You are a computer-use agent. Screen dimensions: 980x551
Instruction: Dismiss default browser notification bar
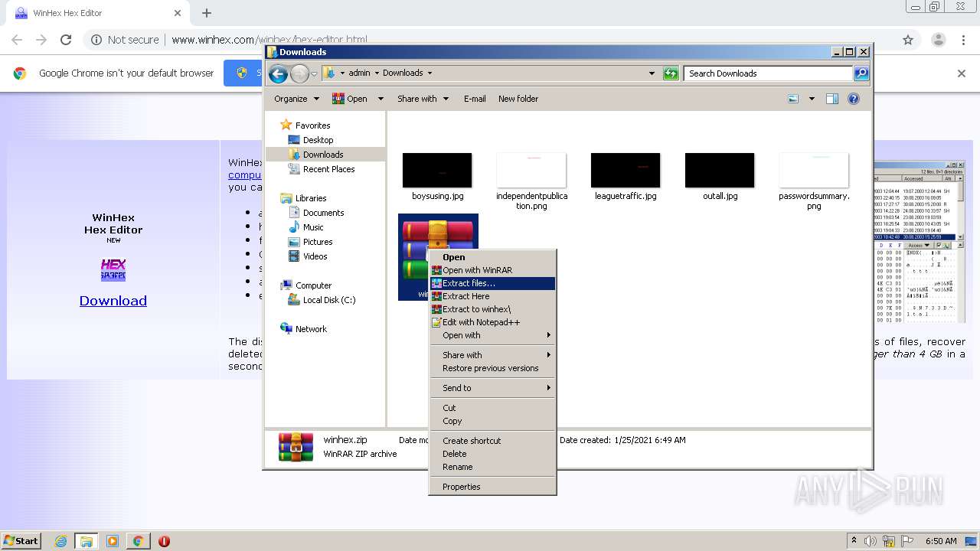tap(962, 73)
